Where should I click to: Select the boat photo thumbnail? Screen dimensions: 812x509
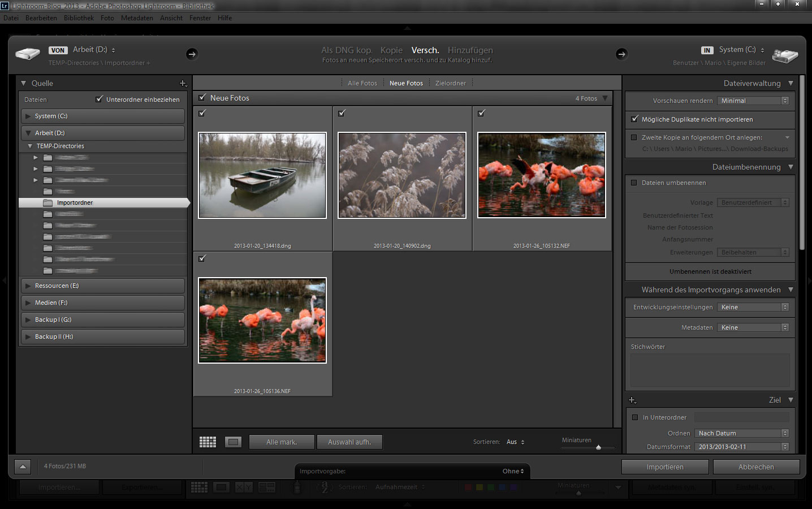tap(262, 175)
